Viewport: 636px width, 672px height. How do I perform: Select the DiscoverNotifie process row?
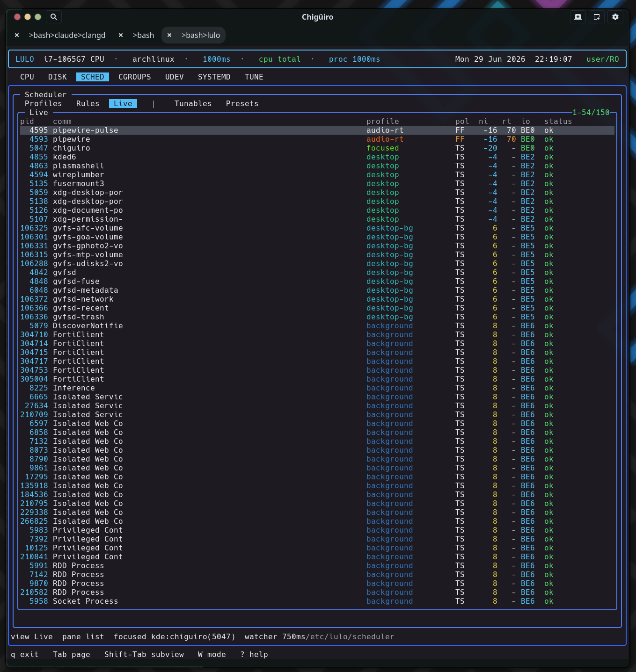317,325
